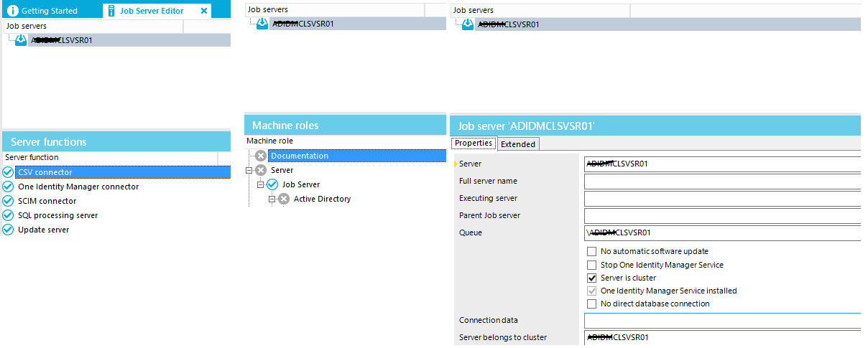
Task: Click Job servers column header in left panel
Action: 93,26
